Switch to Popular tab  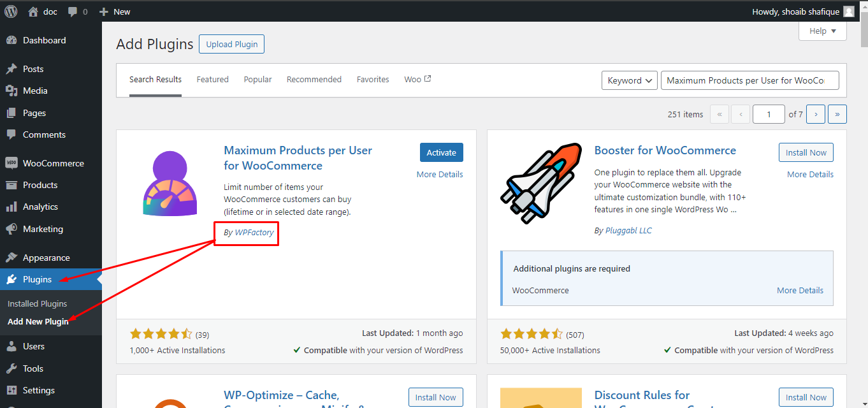pyautogui.click(x=257, y=80)
